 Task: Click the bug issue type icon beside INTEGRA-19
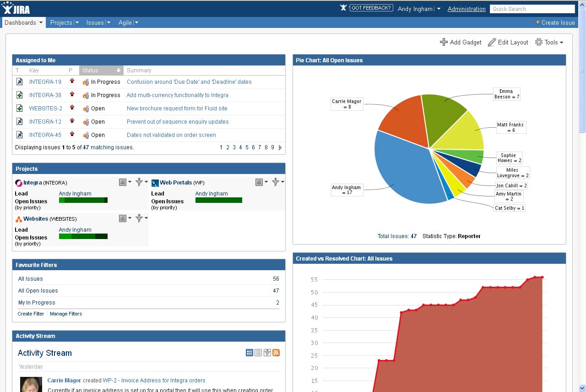[19, 82]
